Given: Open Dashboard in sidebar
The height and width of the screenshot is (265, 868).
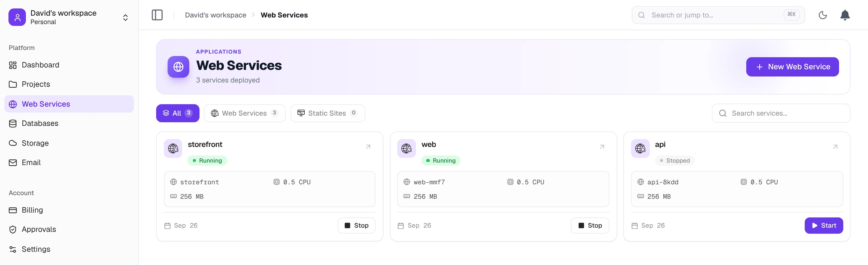Looking at the screenshot, I should coord(69,65).
